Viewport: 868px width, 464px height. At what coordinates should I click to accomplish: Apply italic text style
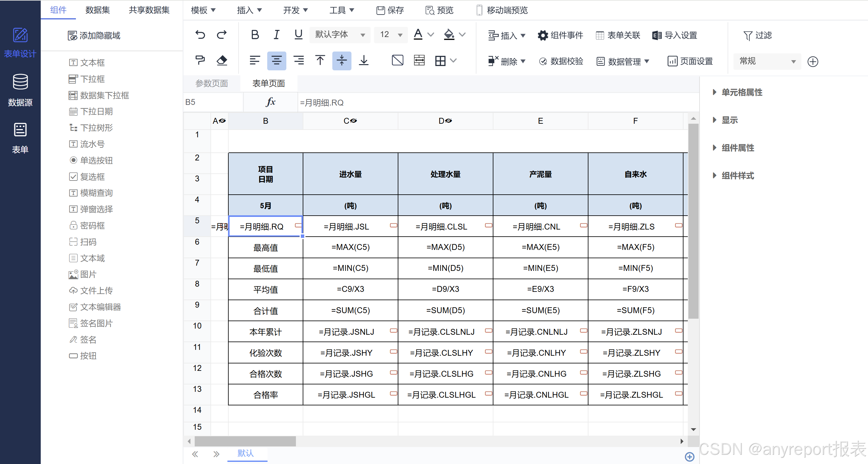(x=276, y=35)
